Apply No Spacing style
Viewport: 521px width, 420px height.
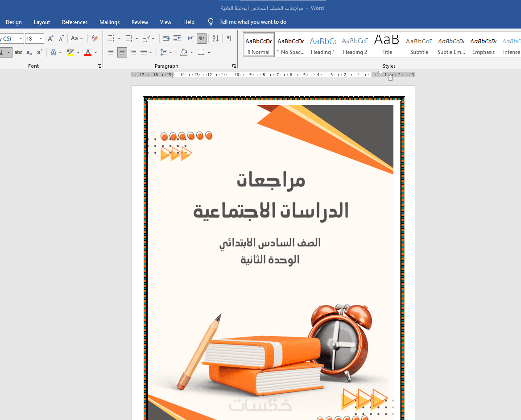[x=291, y=45]
